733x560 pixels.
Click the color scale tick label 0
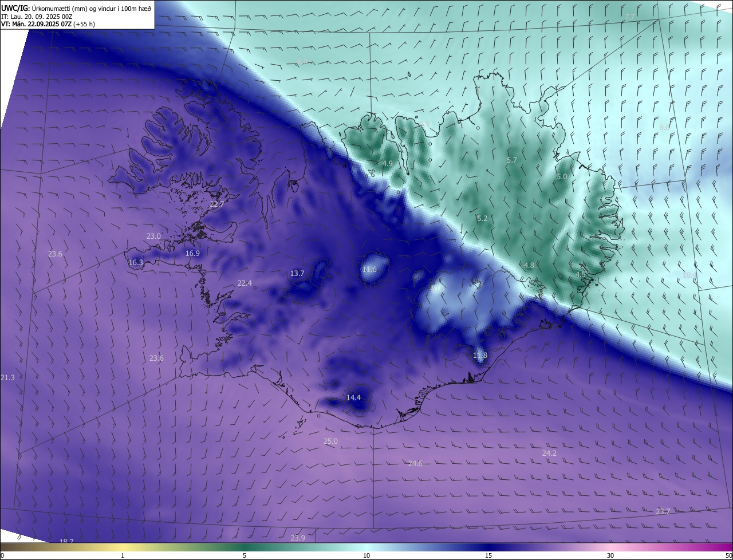point(2,555)
